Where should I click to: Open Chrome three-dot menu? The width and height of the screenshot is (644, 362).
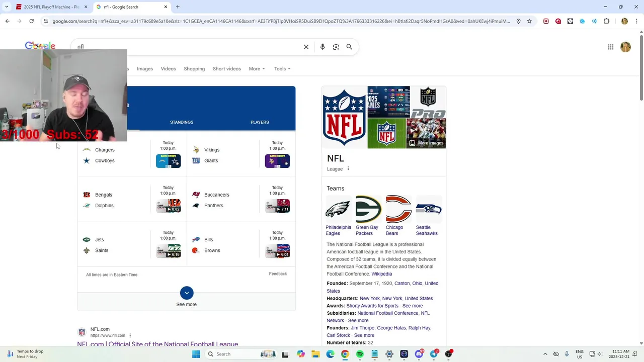click(x=636, y=21)
